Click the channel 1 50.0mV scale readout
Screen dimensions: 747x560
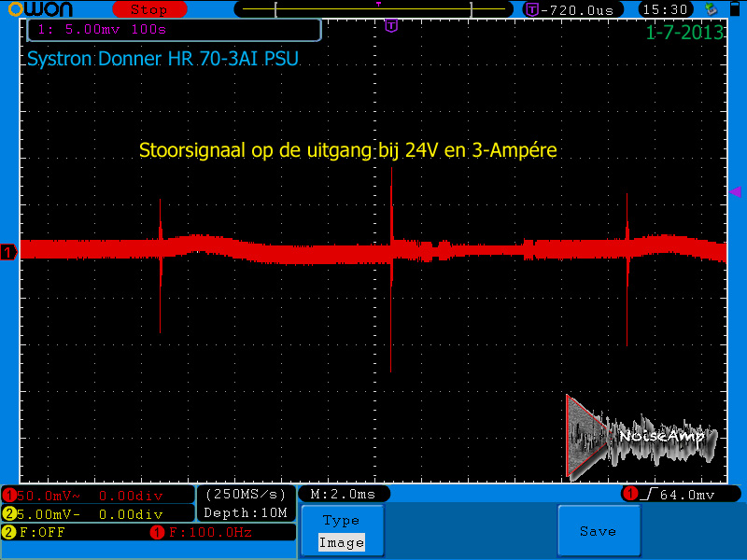(98, 496)
